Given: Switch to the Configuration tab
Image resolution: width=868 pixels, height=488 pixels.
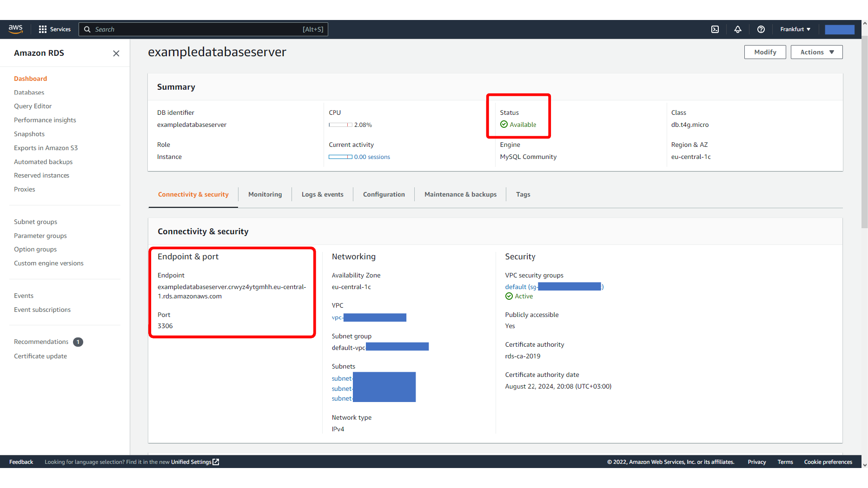Looking at the screenshot, I should 384,194.
